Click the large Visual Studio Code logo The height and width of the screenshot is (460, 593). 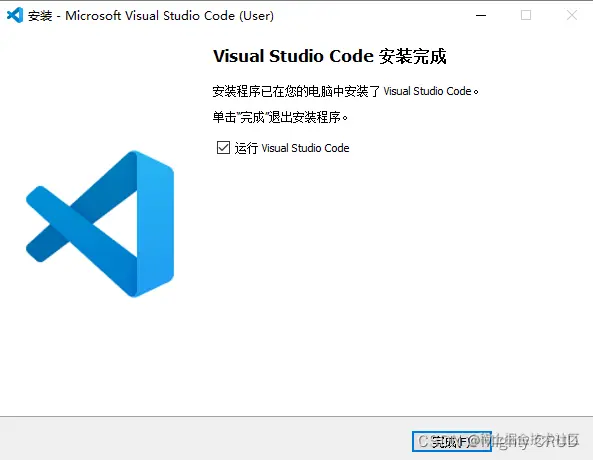(x=100, y=224)
